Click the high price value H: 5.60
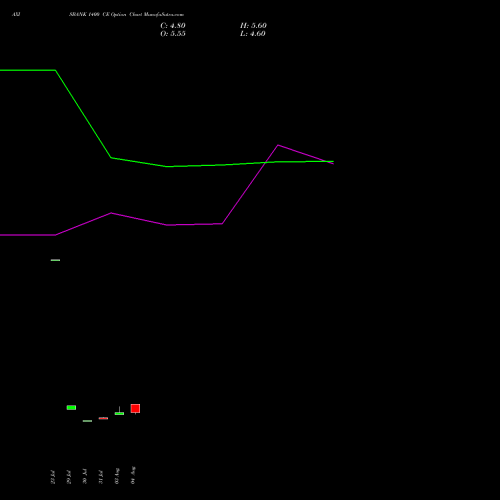The image size is (500, 500). point(253,26)
